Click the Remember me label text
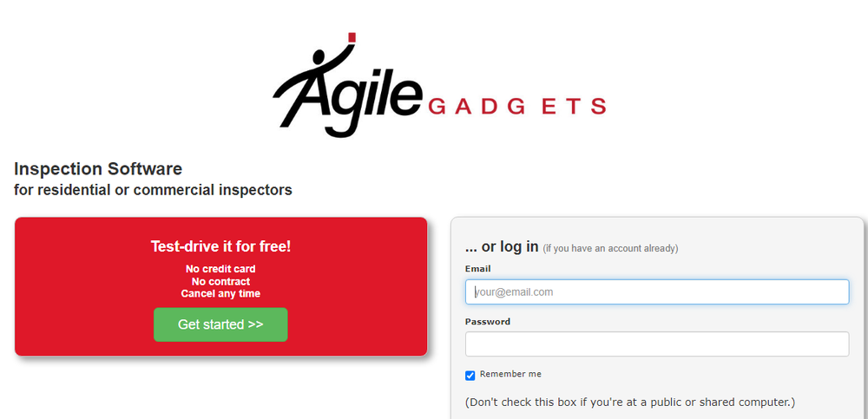 tap(510, 374)
